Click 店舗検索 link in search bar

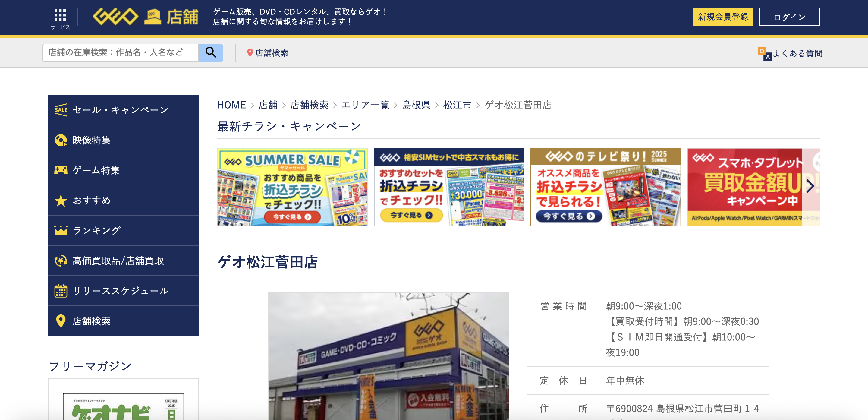point(272,53)
